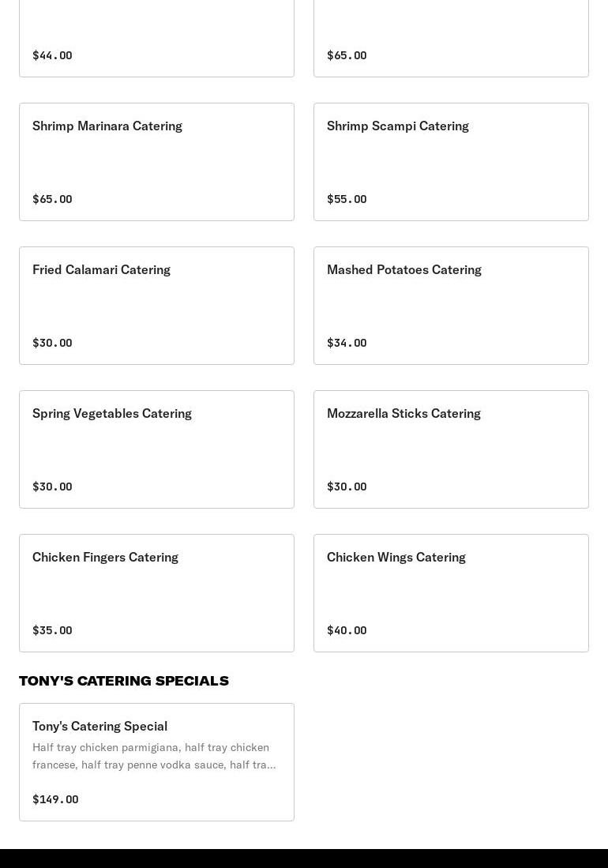Select the Tony's Catering Special title
This screenshot has height=868, width=608.
point(99,726)
